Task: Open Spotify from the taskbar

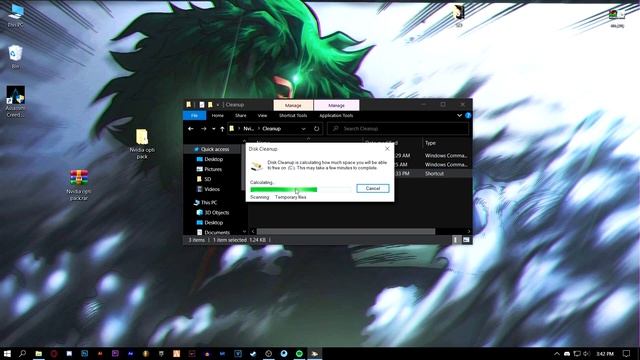Action: pos(299,353)
